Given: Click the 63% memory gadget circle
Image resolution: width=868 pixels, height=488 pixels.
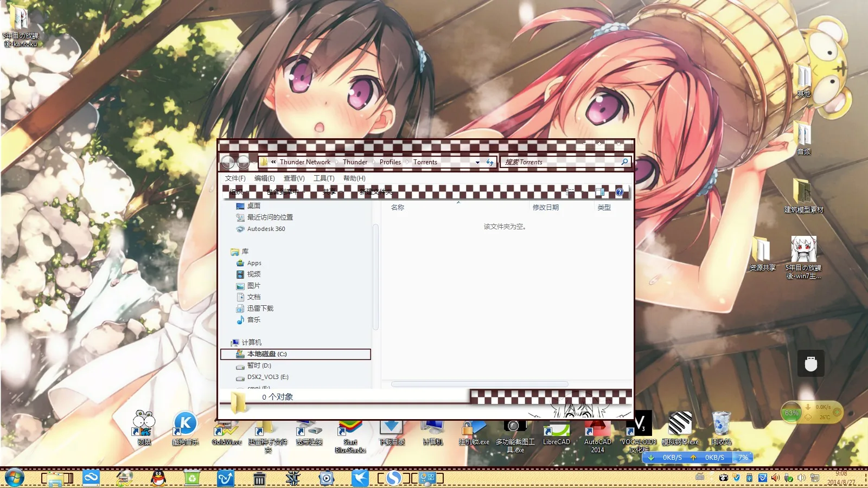Looking at the screenshot, I should (792, 413).
